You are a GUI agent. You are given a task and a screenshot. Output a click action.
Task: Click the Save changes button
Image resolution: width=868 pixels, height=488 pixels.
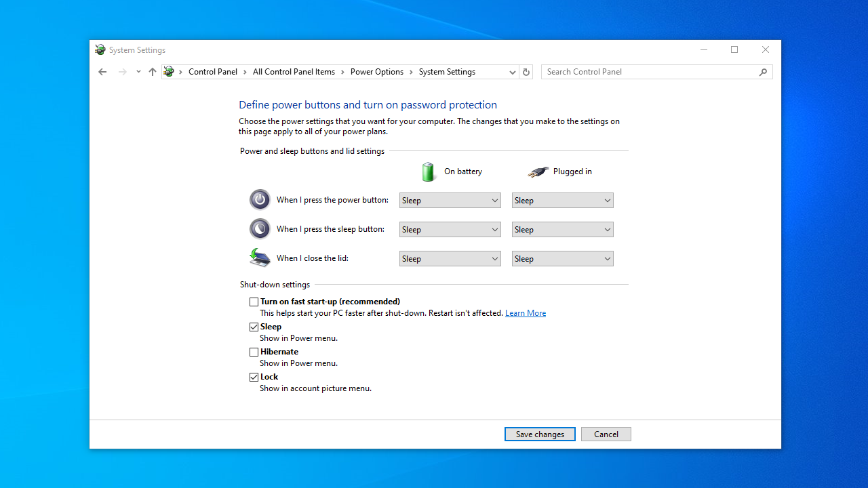[540, 434]
